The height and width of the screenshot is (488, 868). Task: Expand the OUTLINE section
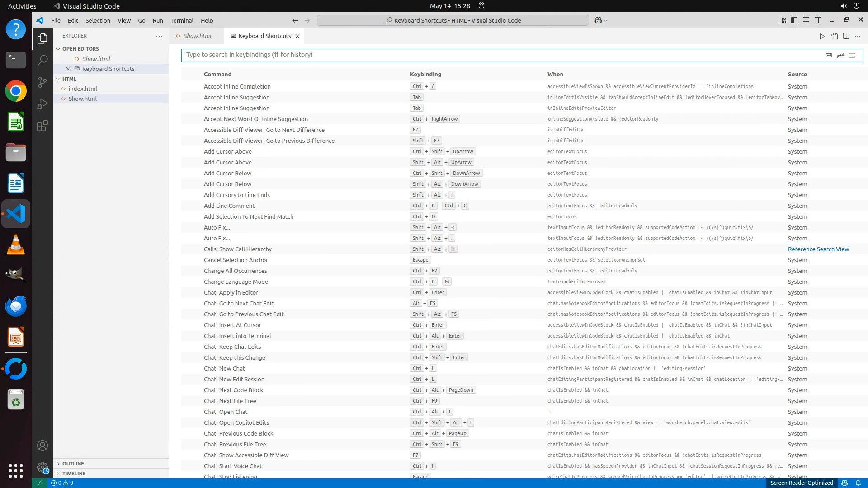tap(73, 464)
